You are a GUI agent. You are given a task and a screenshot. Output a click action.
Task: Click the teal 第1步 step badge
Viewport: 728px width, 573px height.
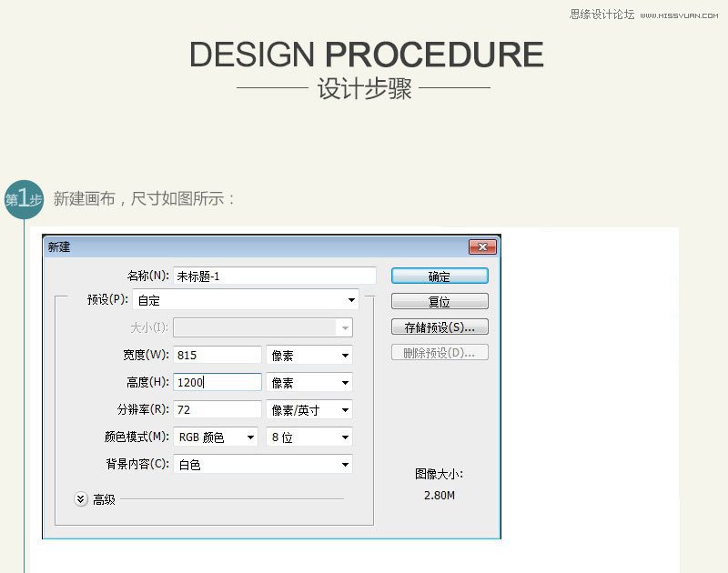24,199
